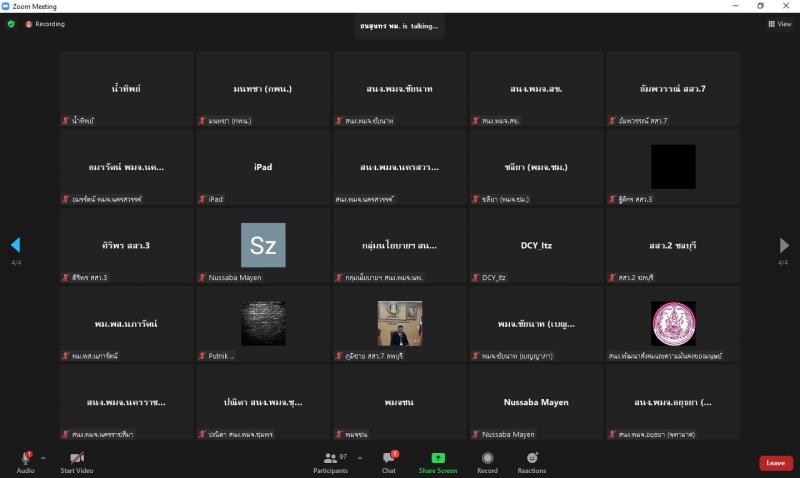Click the Recording indicator
This screenshot has height=478, width=800.
point(45,24)
